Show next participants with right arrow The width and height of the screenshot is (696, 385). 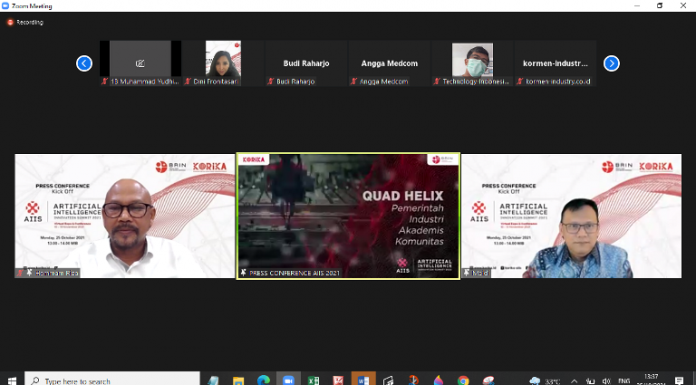click(x=611, y=64)
